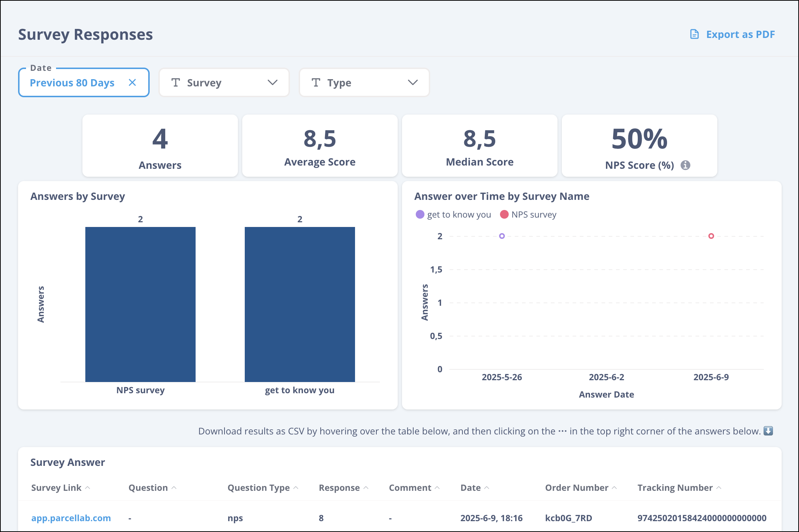Clear the Previous 80 Days date filter
This screenshot has width=799, height=532.
(x=132, y=83)
